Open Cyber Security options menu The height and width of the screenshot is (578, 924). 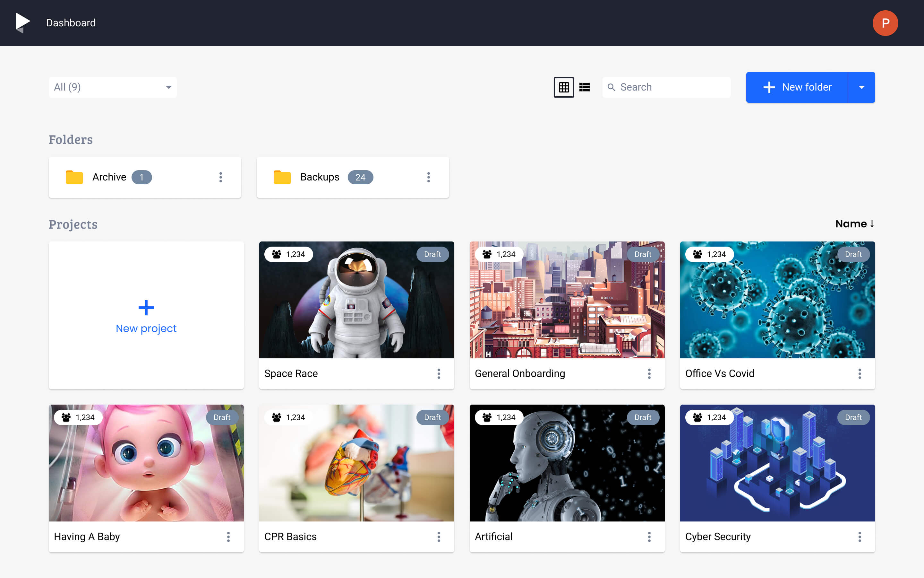[860, 537]
